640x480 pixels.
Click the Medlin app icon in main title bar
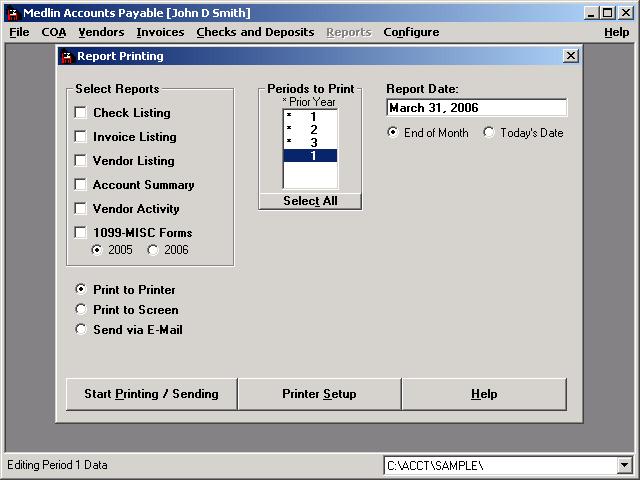(x=14, y=13)
